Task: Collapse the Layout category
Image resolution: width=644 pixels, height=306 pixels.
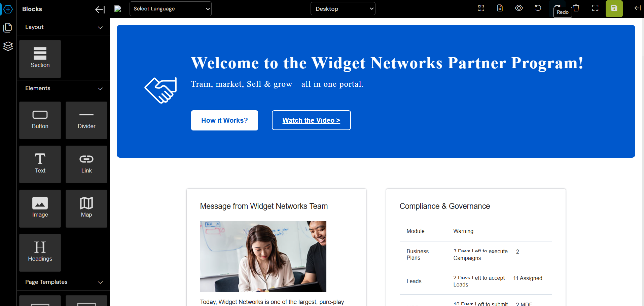Action: coord(63,27)
